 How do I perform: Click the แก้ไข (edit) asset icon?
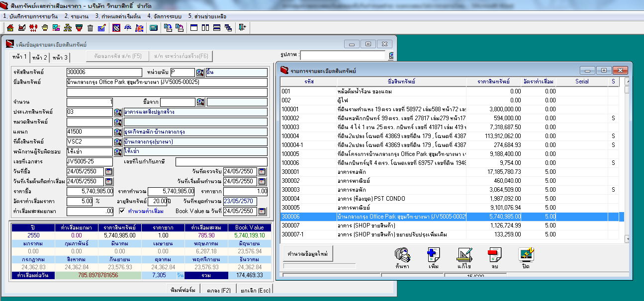[464, 257]
